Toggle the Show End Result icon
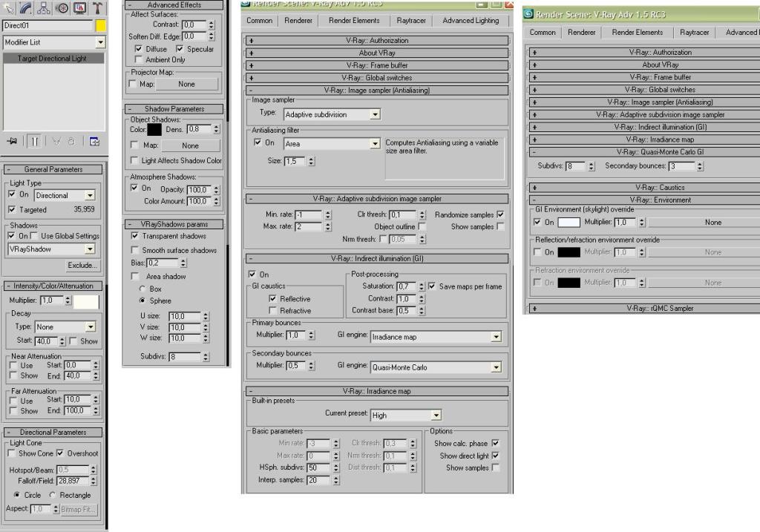The image size is (760, 532). [34, 141]
